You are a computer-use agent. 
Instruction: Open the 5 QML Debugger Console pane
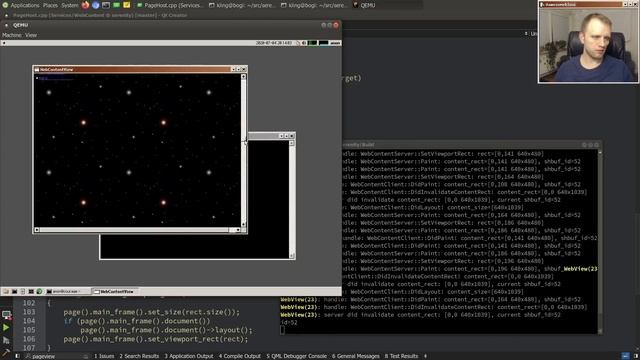pos(297,356)
